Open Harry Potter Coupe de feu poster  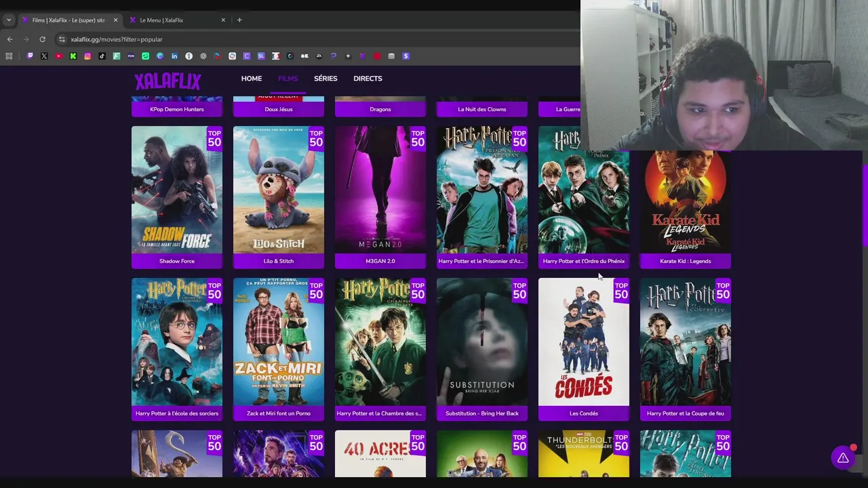coord(686,342)
